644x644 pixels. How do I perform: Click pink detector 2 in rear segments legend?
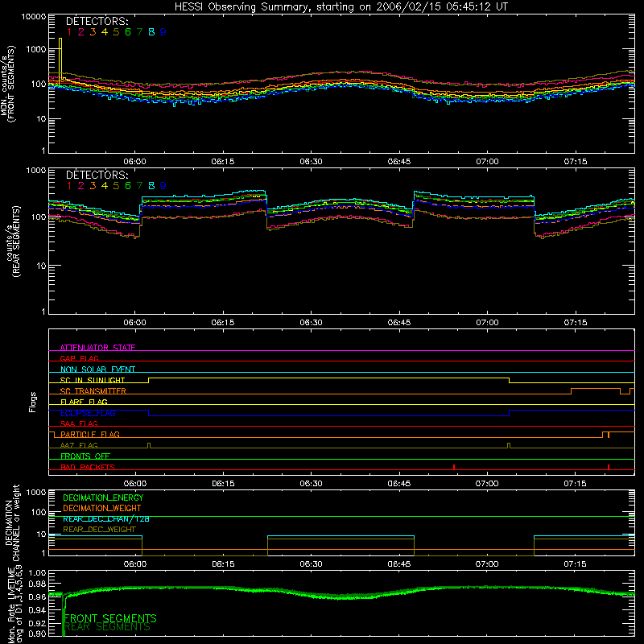tap(81, 186)
